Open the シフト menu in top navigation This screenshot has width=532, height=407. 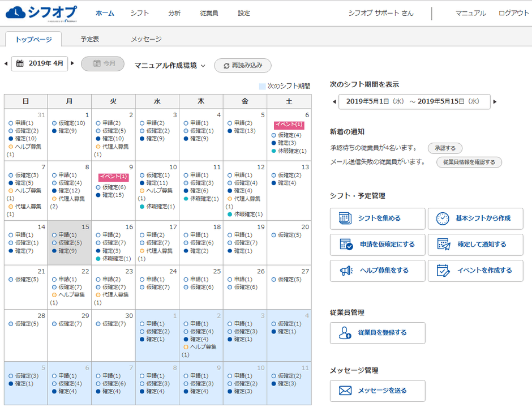(x=140, y=13)
